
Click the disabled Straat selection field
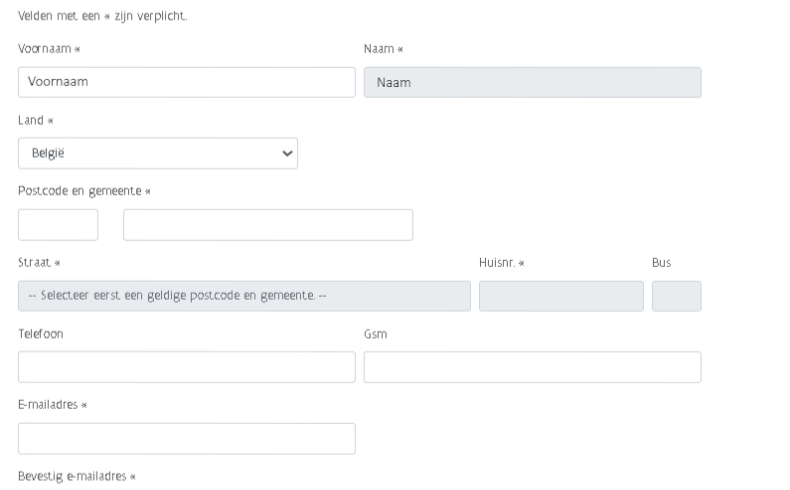244,296
